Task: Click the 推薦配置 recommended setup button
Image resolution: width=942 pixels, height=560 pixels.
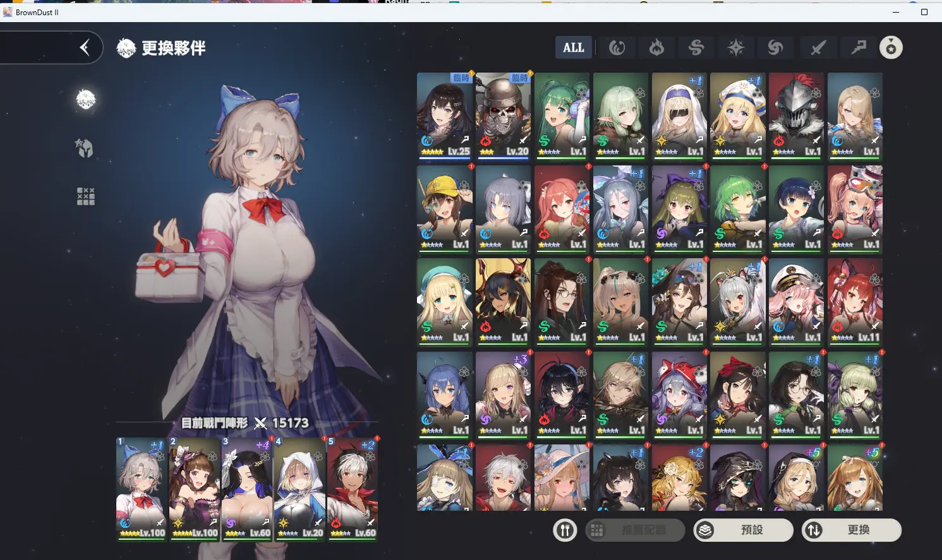Action: [x=635, y=530]
